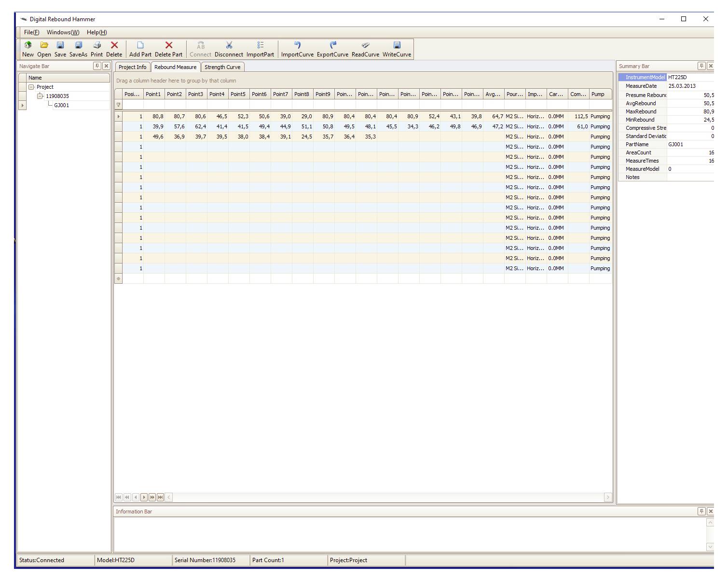Open the Help menu
This screenshot has height=580, width=728.
pos(96,32)
